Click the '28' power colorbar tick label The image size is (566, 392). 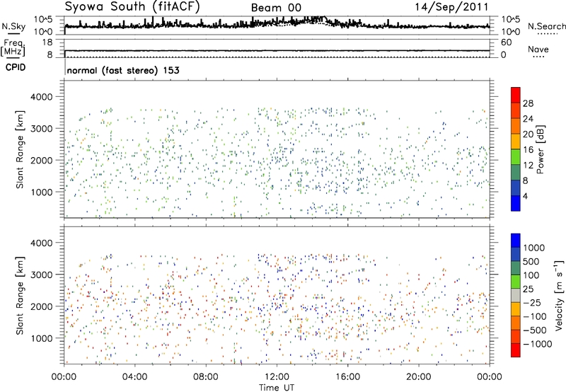click(x=528, y=103)
